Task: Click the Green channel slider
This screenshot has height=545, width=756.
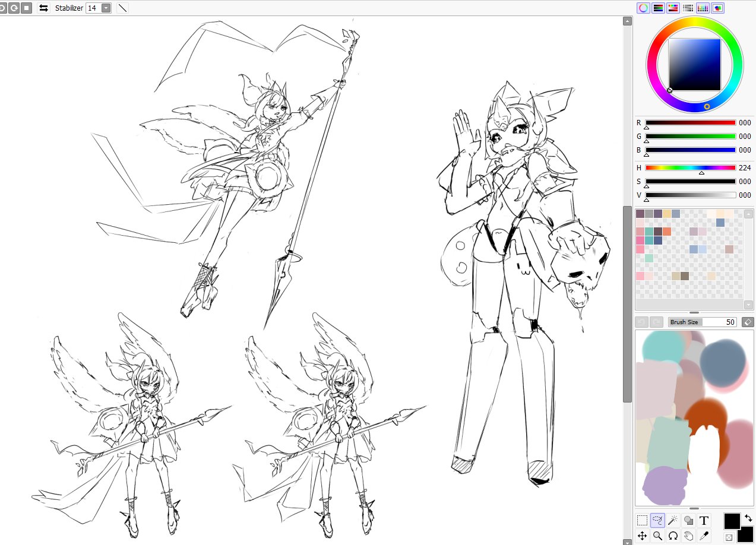Action: pos(691,137)
